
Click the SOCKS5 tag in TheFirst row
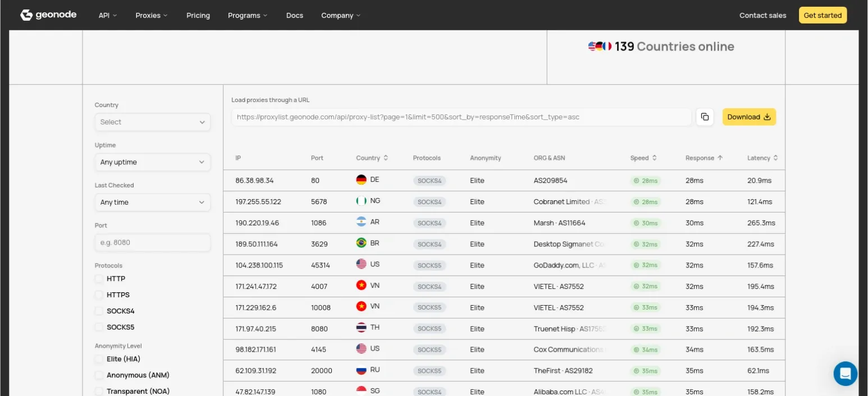click(x=430, y=371)
